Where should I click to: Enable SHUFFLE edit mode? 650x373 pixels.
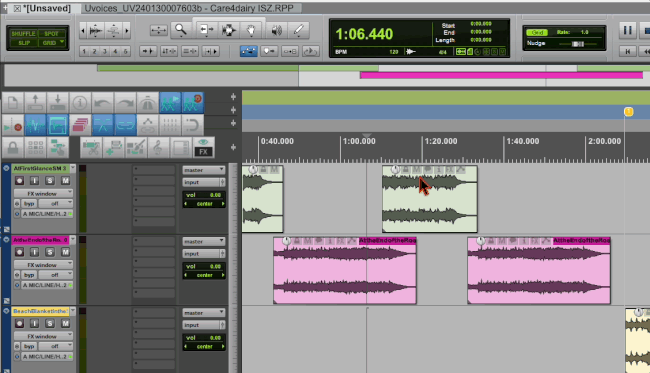[23, 34]
